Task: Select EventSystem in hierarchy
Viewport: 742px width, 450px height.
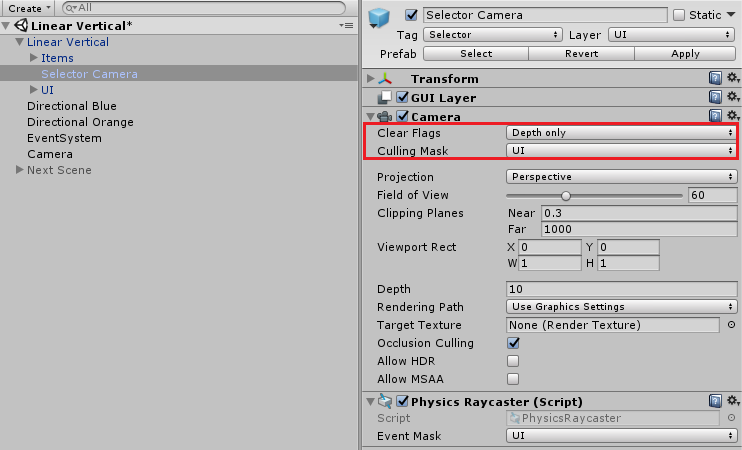Action: (64, 138)
